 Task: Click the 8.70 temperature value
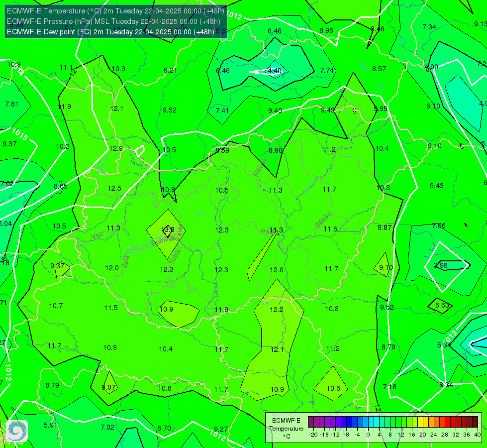[x=164, y=428]
